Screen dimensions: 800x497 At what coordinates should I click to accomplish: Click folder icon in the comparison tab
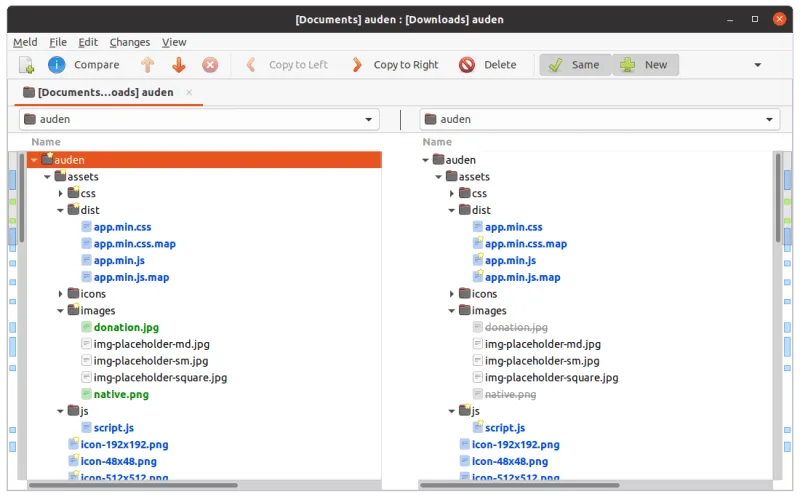pos(29,92)
